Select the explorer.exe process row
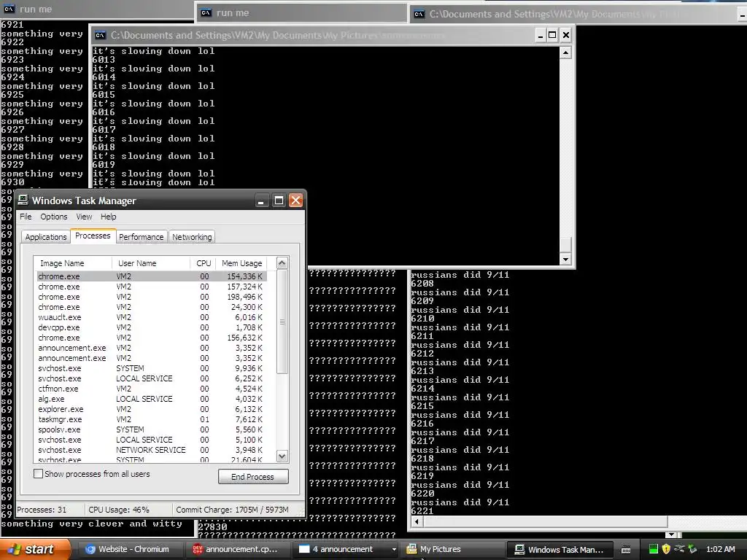Screen dimensions: 747x560 [151, 409]
